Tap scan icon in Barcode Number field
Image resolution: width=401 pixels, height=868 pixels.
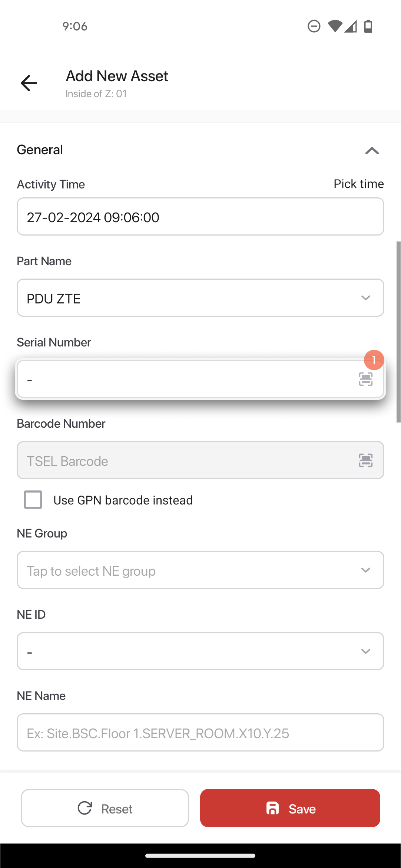(x=365, y=460)
